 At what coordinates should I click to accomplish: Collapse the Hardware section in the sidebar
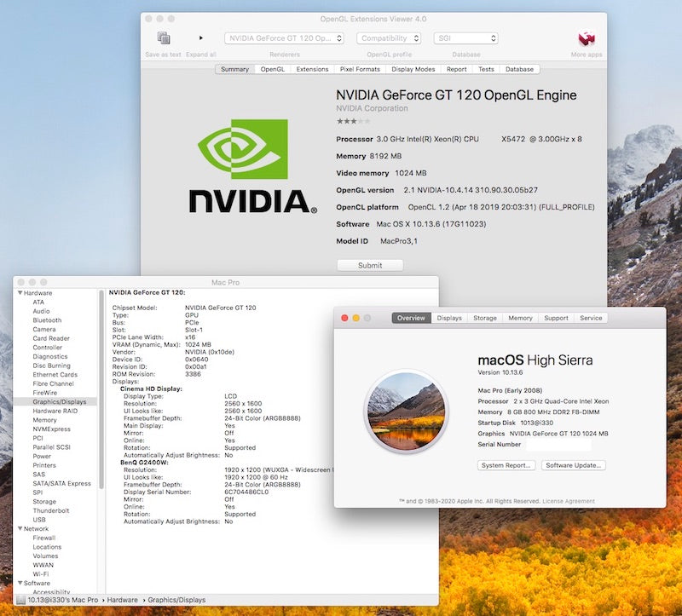coord(20,292)
